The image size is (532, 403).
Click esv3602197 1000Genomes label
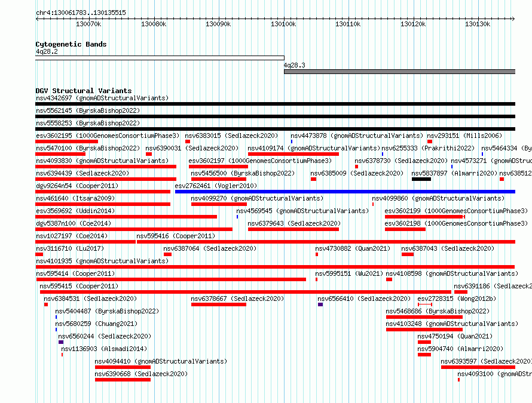260,161
